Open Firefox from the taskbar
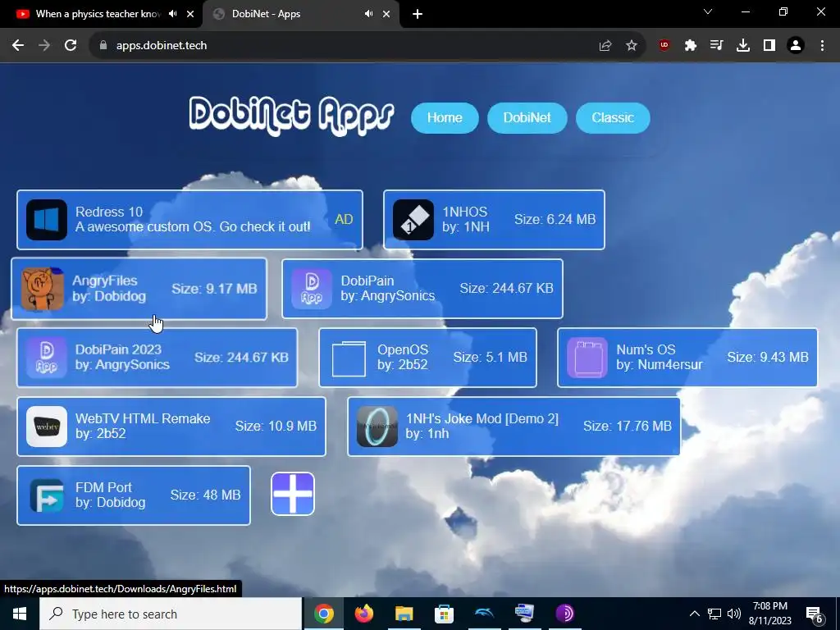Image resolution: width=840 pixels, height=630 pixels. coord(364,614)
